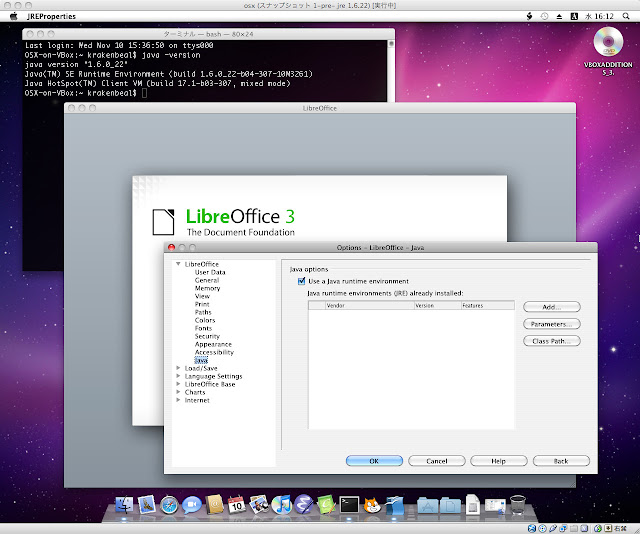
Task: Open iCal calendar icon in Dock
Action: click(237, 505)
